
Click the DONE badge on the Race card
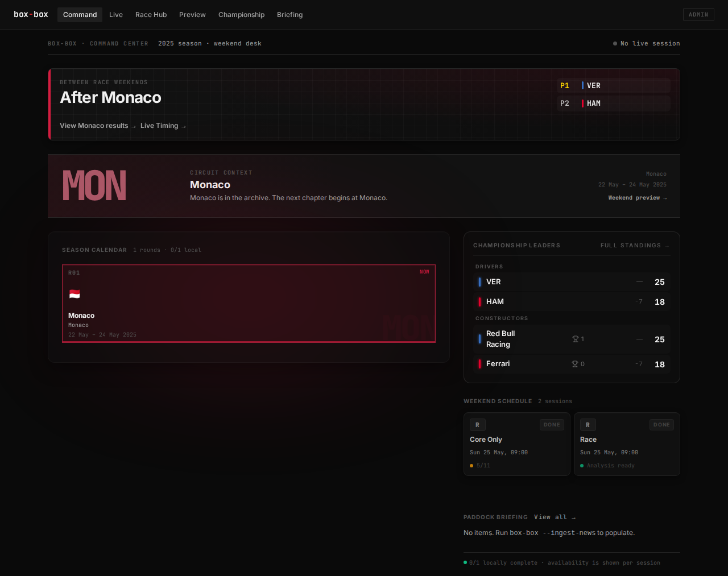661,425
